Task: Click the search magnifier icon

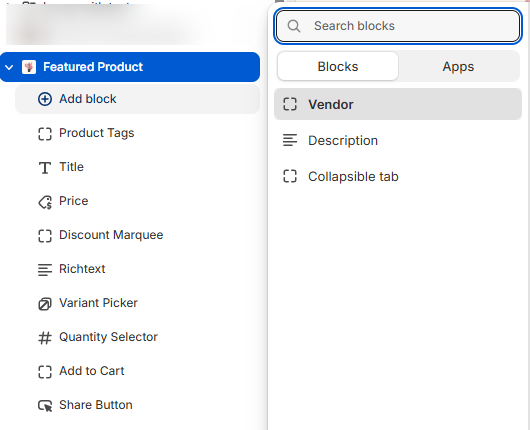Action: click(x=294, y=26)
